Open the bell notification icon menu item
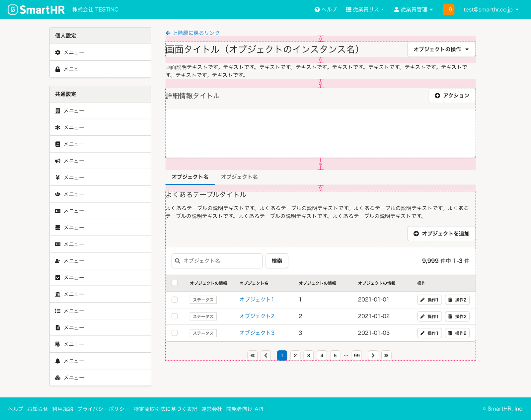Image resolution: width=531 pixels, height=420 pixels. click(x=58, y=361)
